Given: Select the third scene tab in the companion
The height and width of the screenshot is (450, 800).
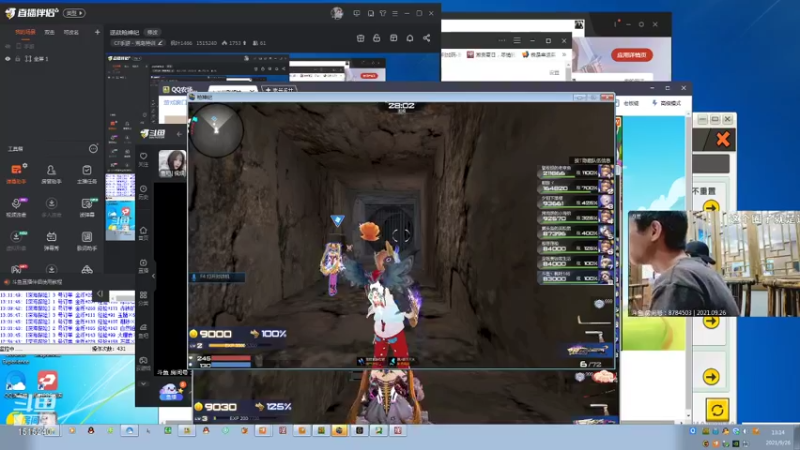Looking at the screenshot, I should (71, 32).
